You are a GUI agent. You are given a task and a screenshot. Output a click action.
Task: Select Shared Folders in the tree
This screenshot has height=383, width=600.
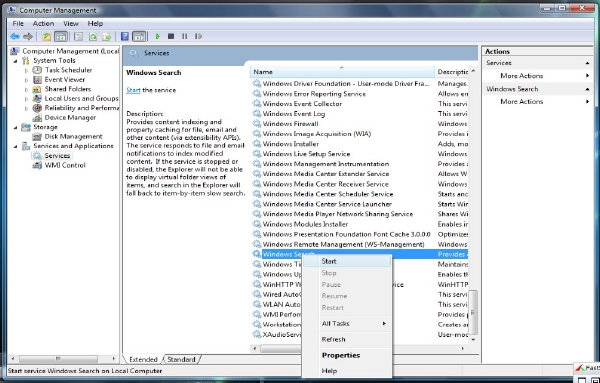68,89
